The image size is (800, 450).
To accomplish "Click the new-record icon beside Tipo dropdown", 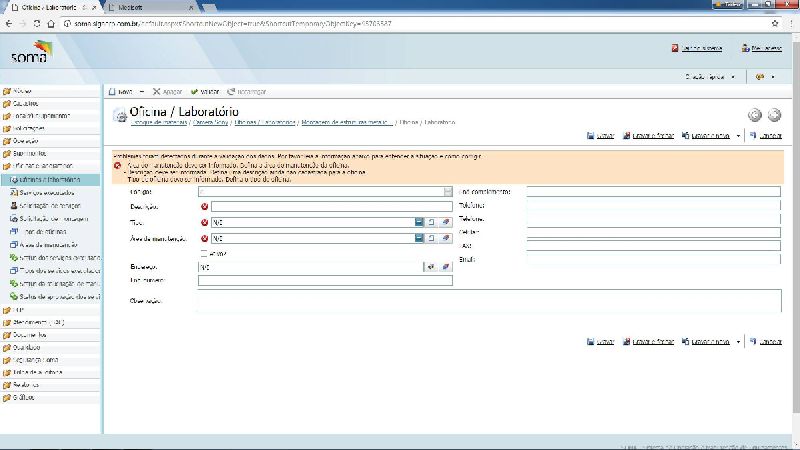I will click(x=431, y=222).
